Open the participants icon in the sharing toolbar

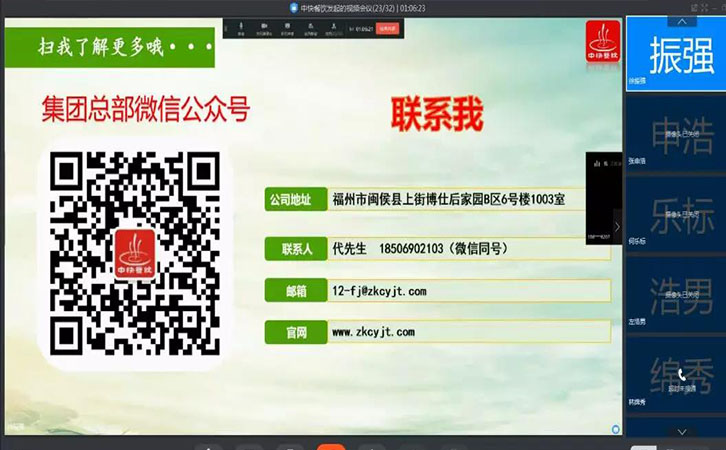coord(333,28)
